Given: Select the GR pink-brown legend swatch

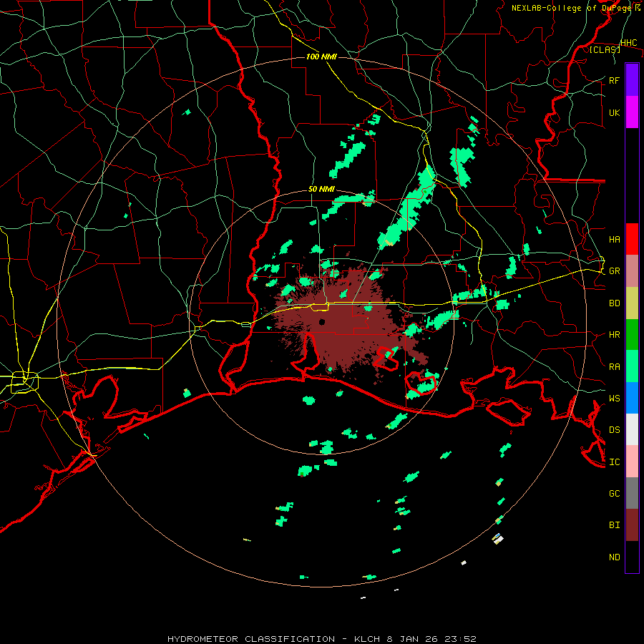Looking at the screenshot, I should point(632,270).
